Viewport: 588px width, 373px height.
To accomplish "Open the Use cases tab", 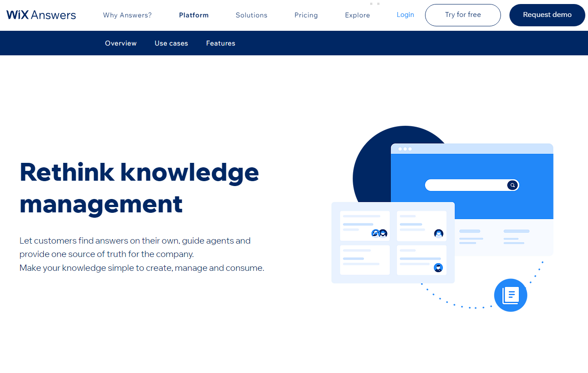I will pos(171,43).
